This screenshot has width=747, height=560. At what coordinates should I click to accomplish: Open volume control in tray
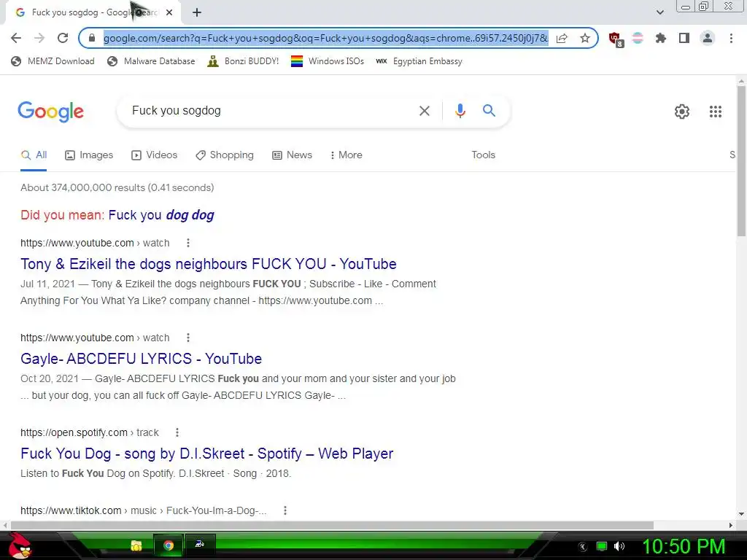[619, 547]
